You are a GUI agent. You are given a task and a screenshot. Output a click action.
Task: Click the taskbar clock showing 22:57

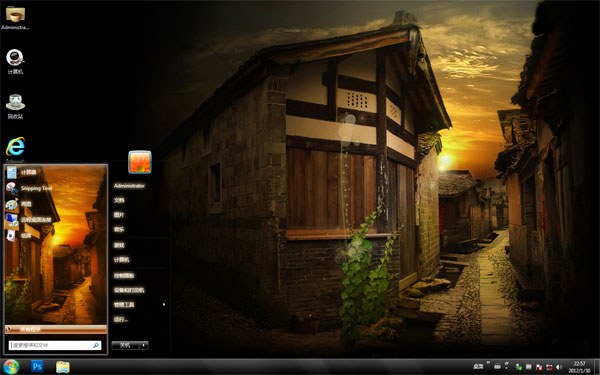pos(579,367)
